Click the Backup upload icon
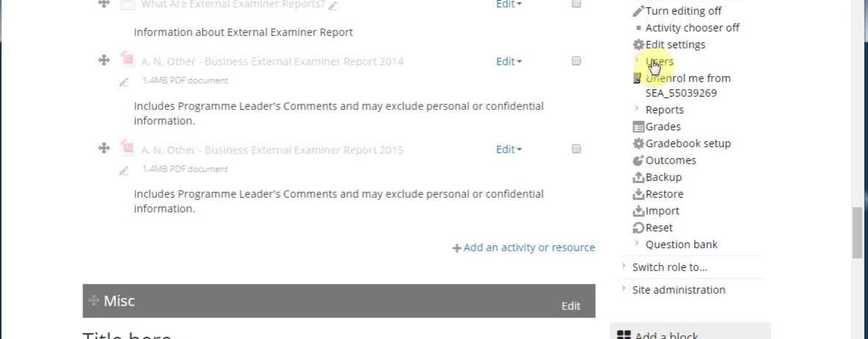This screenshot has height=339, width=868. [x=638, y=178]
